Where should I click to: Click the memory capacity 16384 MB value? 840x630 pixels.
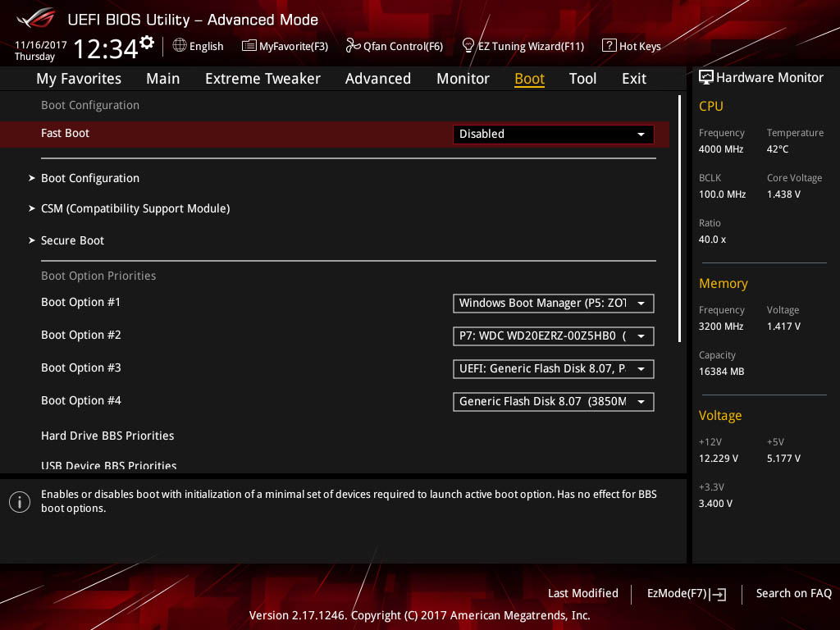721,372
